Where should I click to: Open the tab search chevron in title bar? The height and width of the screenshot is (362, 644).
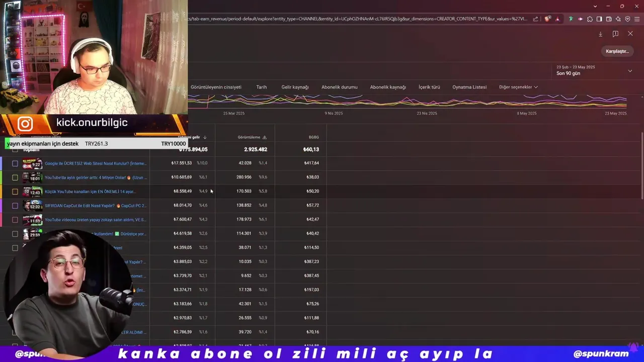pos(595,7)
